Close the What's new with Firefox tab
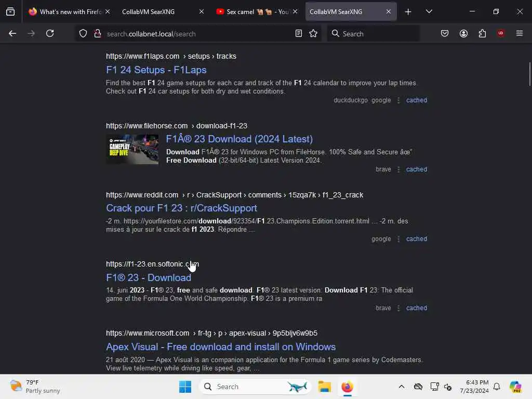The height and width of the screenshot is (399, 532). [x=108, y=11]
